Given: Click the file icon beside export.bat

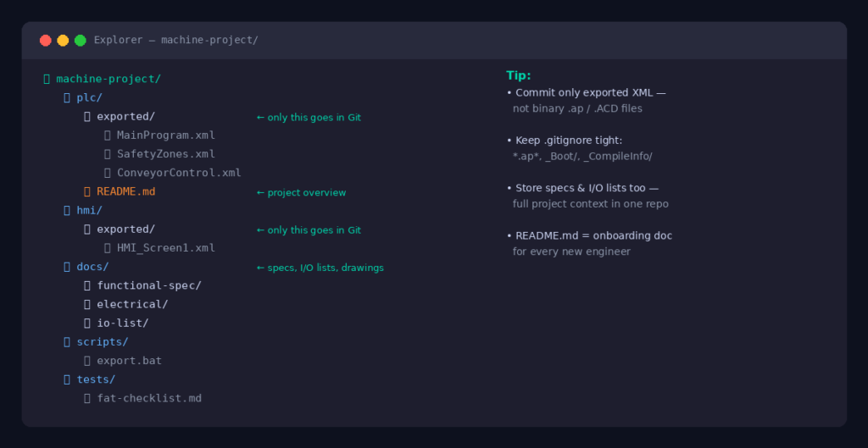Looking at the screenshot, I should pyautogui.click(x=87, y=361).
